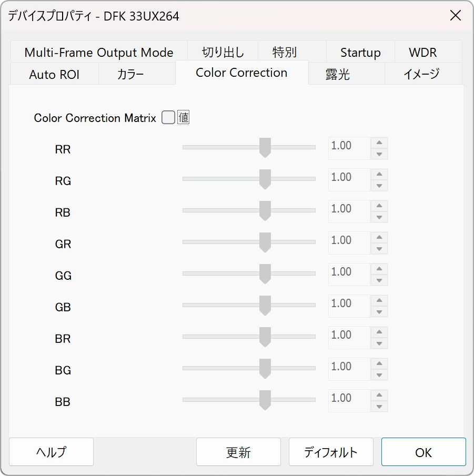Decrease the RG value with down arrow

pyautogui.click(x=379, y=186)
